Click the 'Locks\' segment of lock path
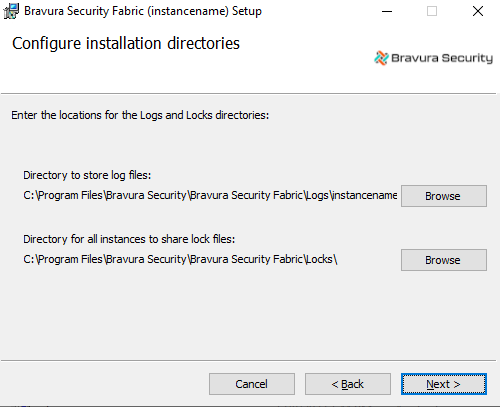This screenshot has width=500, height=407. tap(321, 259)
